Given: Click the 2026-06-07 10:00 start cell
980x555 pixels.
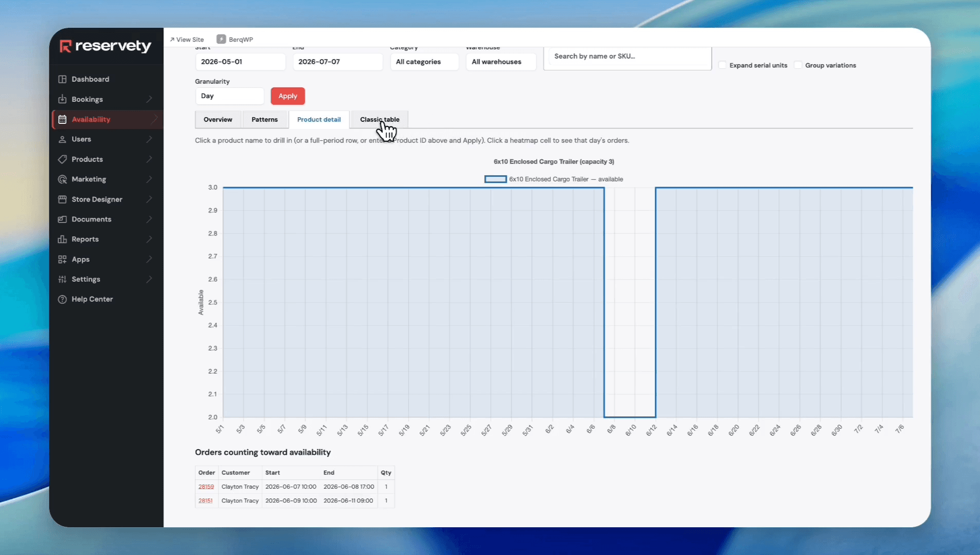Looking at the screenshot, I should point(291,487).
